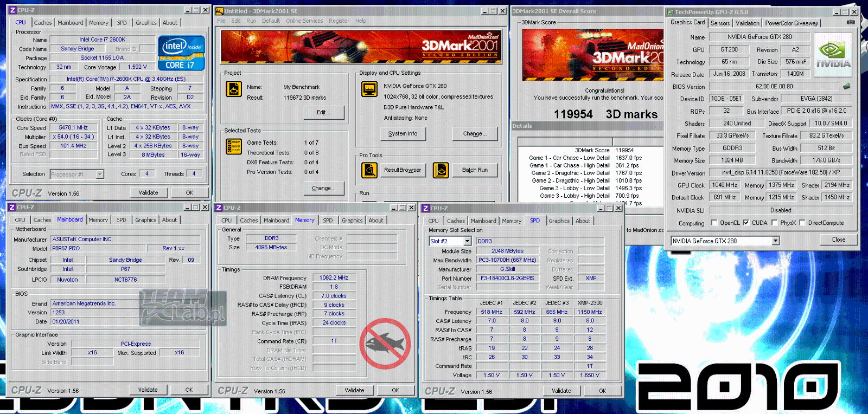868x414 pixels.
Task: Click Change... under Selected Tests
Action: click(323, 188)
